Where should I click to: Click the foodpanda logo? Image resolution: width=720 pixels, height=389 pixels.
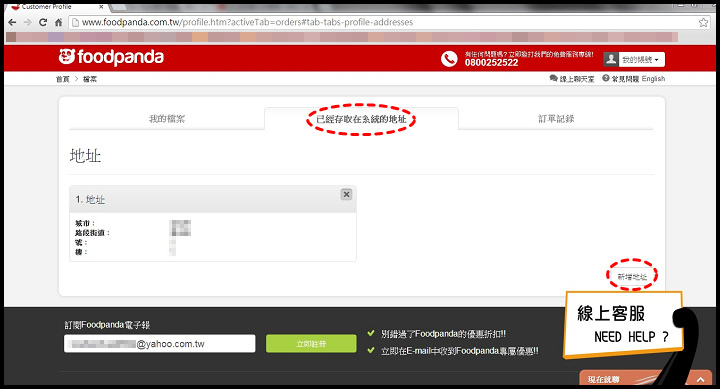pyautogui.click(x=111, y=57)
